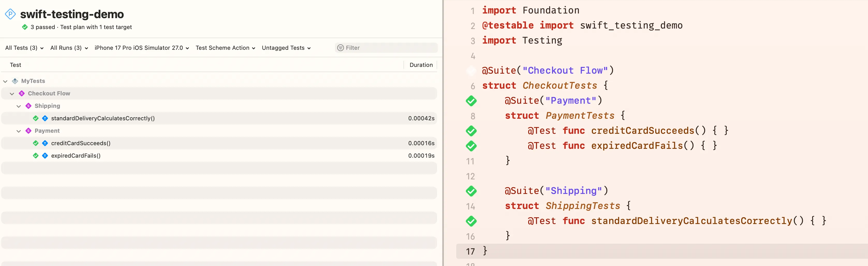Click 'import Testing' on editor line 3
This screenshot has width=868, height=266.
click(x=522, y=40)
